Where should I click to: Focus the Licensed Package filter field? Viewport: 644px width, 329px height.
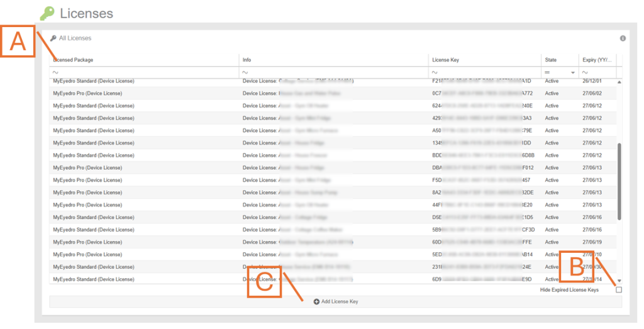tap(144, 72)
